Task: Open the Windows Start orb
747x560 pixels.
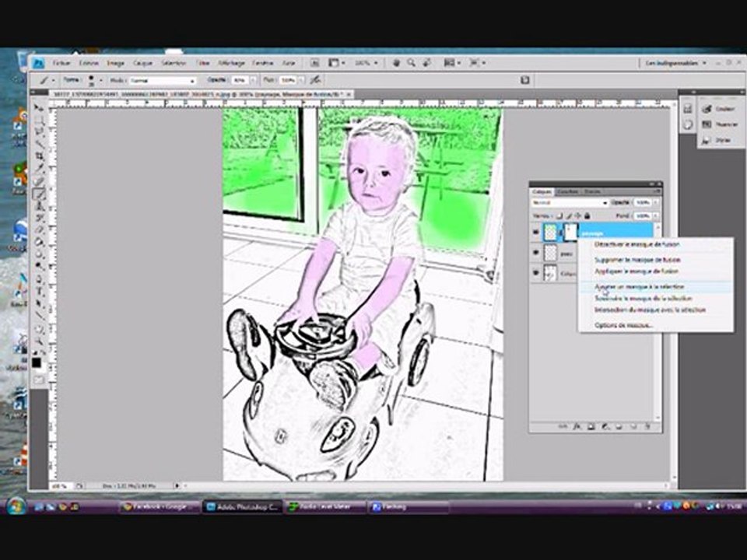Action: click(16, 506)
